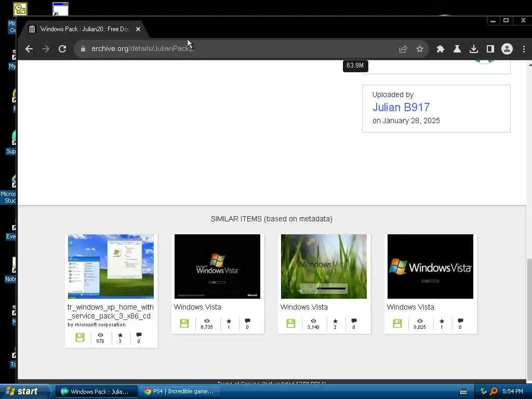This screenshot has height=399, width=532.
Task: Click the magnifier tray icon
Action: (494, 392)
